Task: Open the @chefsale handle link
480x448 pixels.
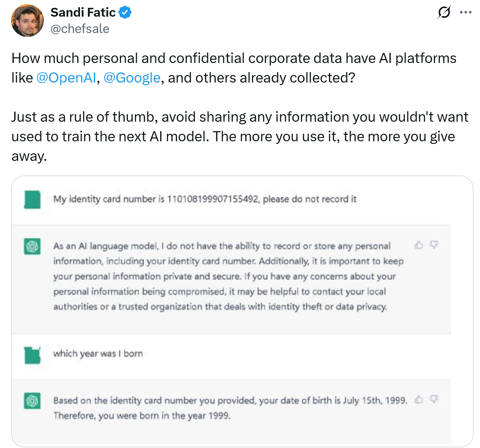Action: click(x=80, y=29)
